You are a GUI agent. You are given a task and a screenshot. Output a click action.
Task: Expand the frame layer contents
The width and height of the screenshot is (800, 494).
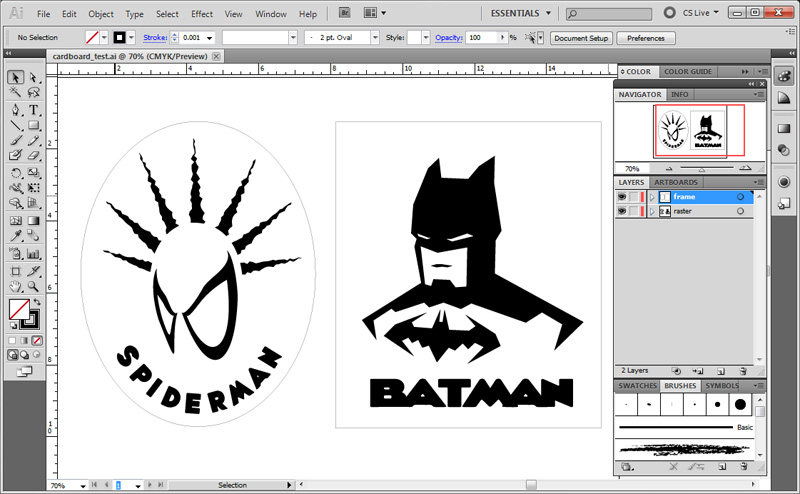pyautogui.click(x=652, y=197)
